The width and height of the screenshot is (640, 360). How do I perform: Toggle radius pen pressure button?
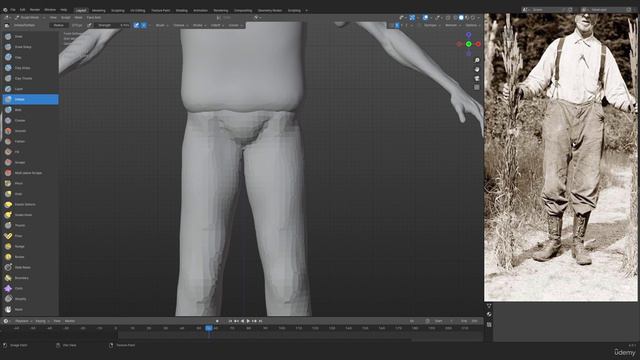[x=89, y=25]
